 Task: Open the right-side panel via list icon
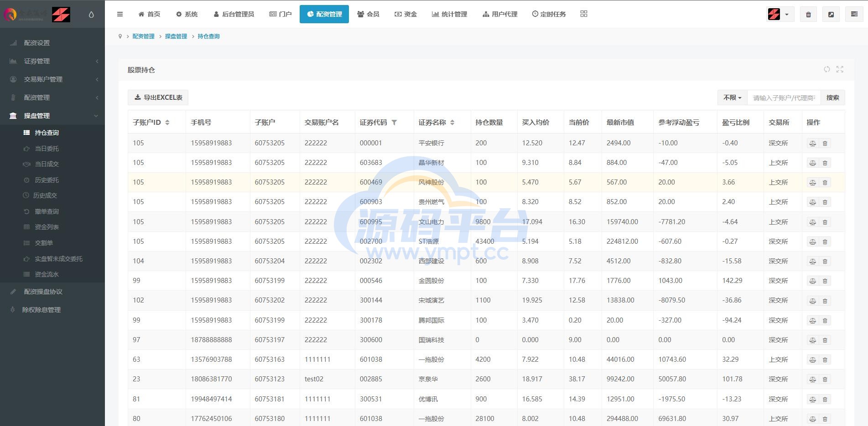point(854,14)
